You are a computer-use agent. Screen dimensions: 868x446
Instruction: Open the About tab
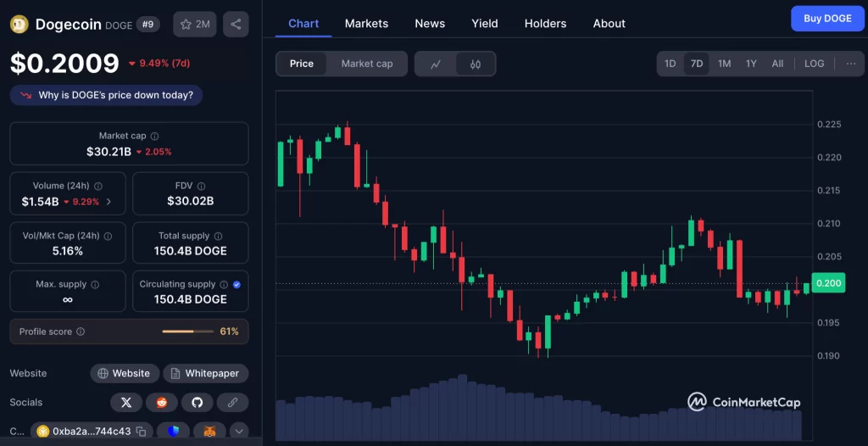[609, 24]
